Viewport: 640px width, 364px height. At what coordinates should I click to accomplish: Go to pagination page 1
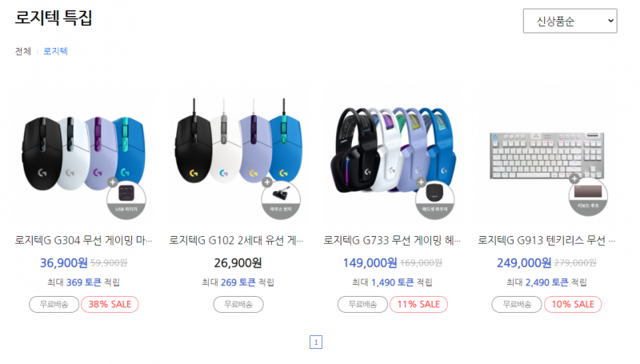(x=316, y=342)
